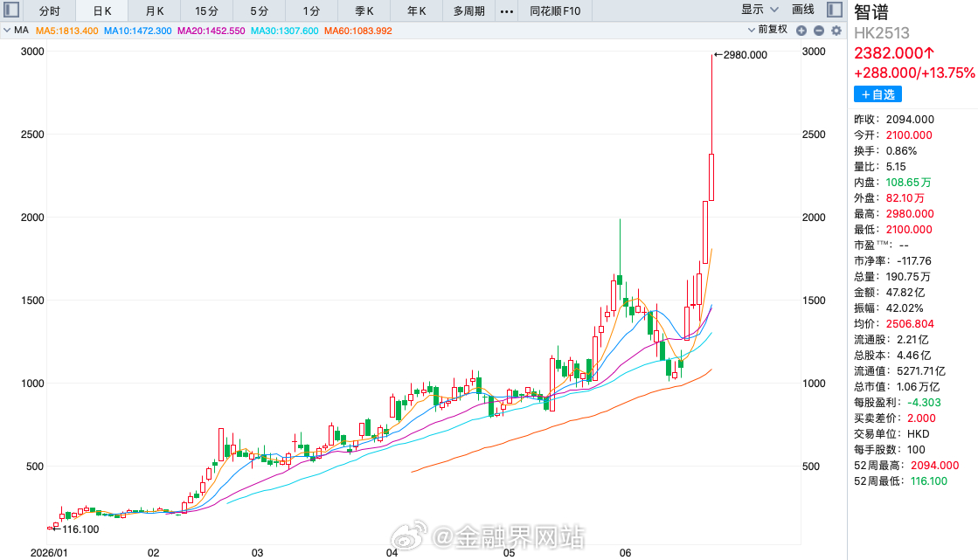Add stock via +自选 button
978x560 pixels.
(877, 94)
